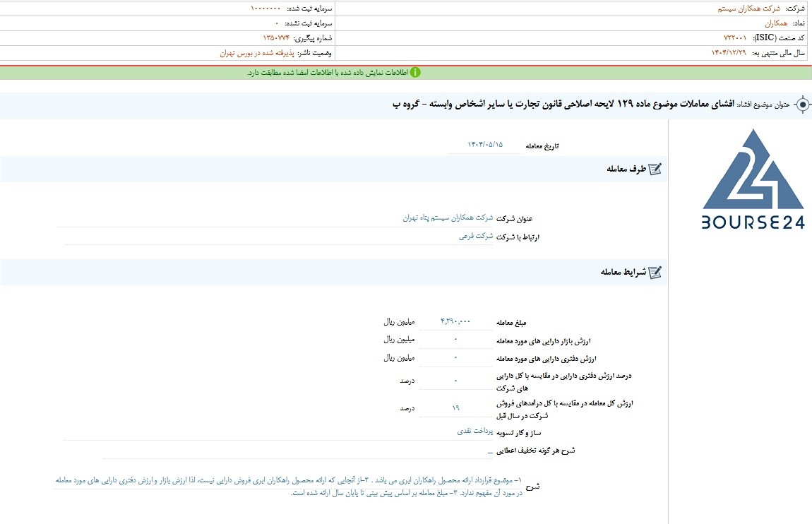Select the company name شرکت همکاران سیستم
812x524 pixels.
point(749,8)
